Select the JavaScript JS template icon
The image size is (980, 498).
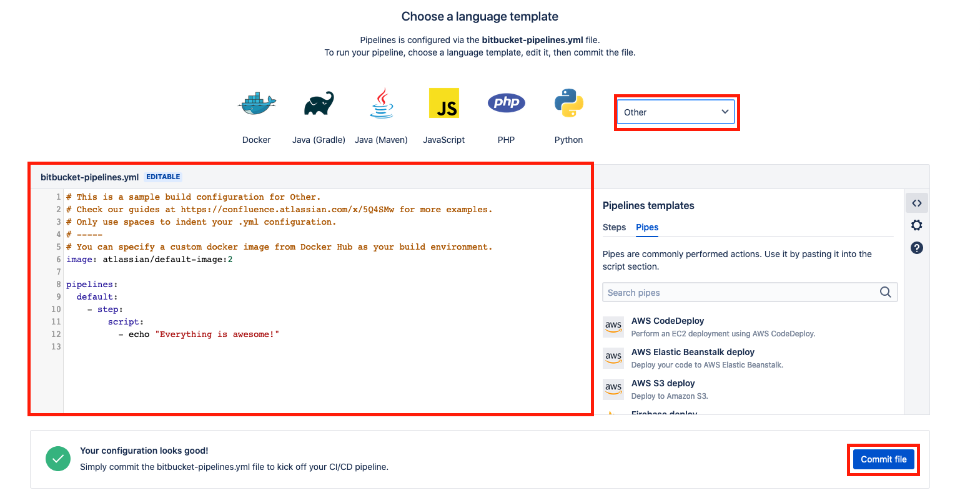[x=444, y=103]
